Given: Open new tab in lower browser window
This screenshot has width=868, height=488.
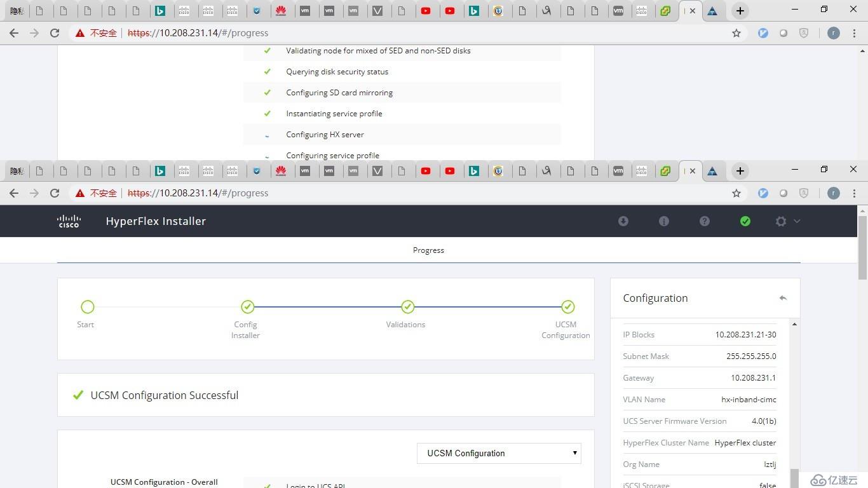Looking at the screenshot, I should (740, 171).
